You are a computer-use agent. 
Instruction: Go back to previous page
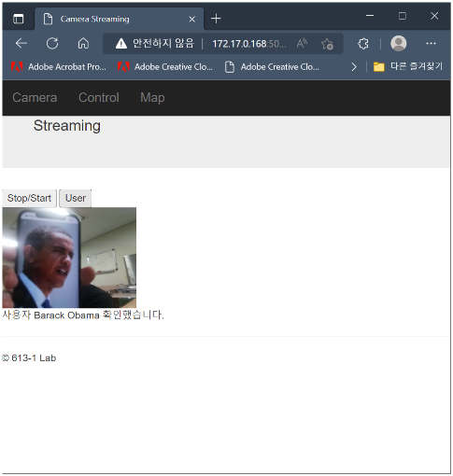coord(21,43)
